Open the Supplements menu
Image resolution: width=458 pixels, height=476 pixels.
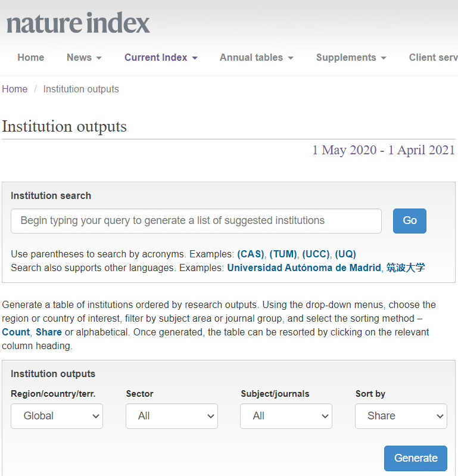(x=351, y=57)
